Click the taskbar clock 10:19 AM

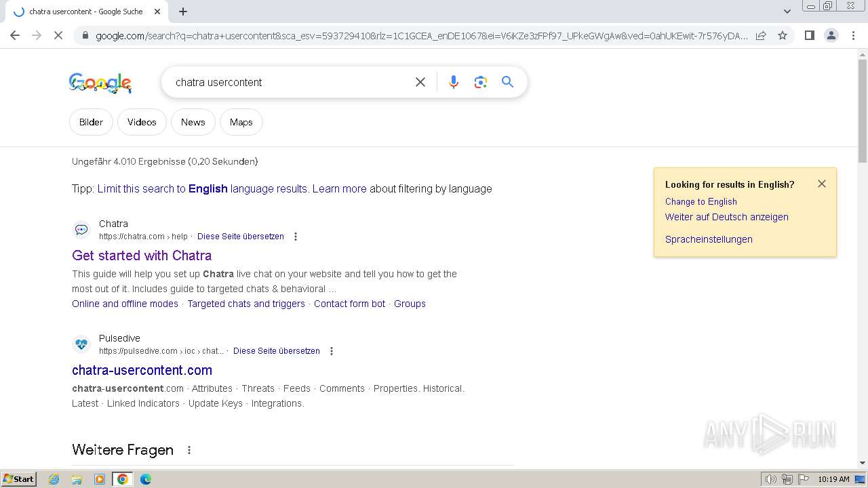[x=833, y=479]
